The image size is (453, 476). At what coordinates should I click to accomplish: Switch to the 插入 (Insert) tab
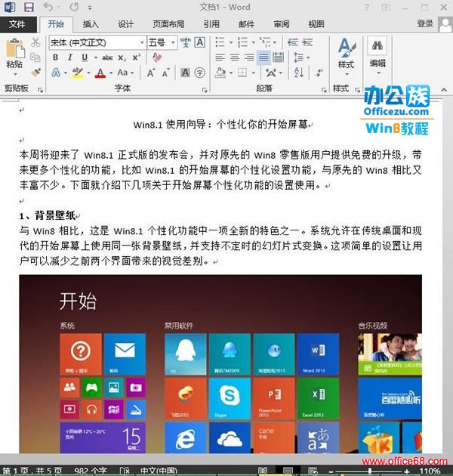point(91,24)
